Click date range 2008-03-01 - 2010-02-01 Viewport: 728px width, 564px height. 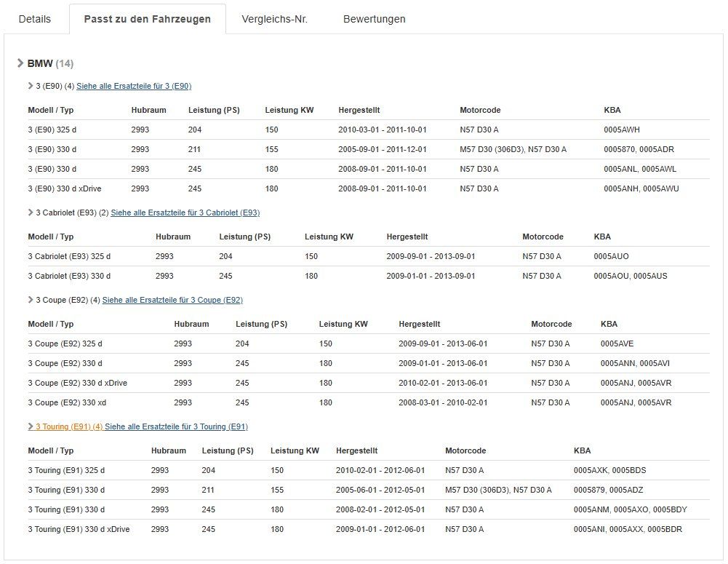[443, 402]
